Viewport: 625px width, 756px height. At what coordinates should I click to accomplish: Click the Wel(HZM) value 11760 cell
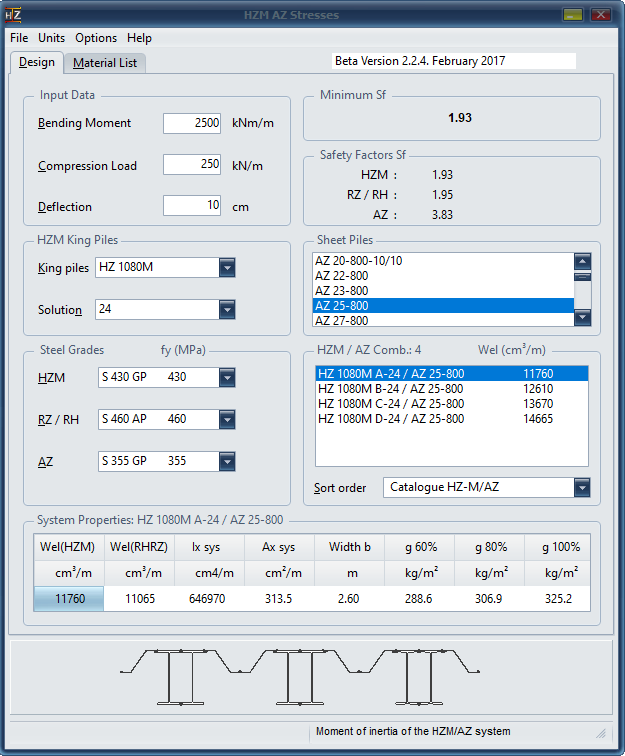(69, 599)
